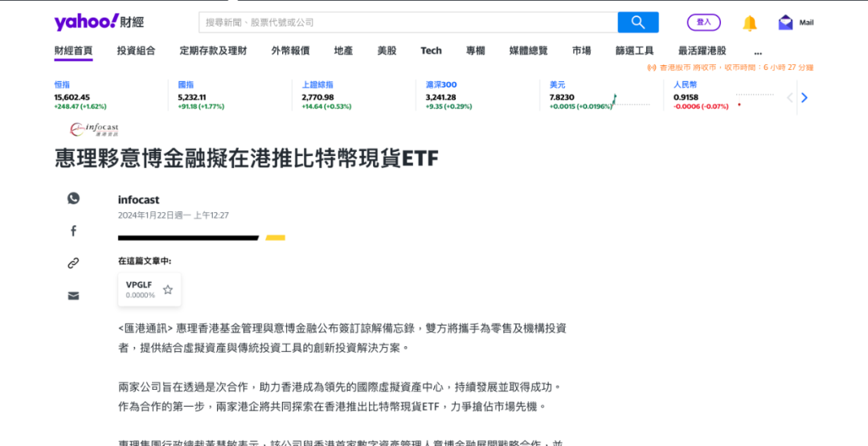Open the 最活躍港股 menu item
This screenshot has width=868, height=446.
tap(702, 51)
